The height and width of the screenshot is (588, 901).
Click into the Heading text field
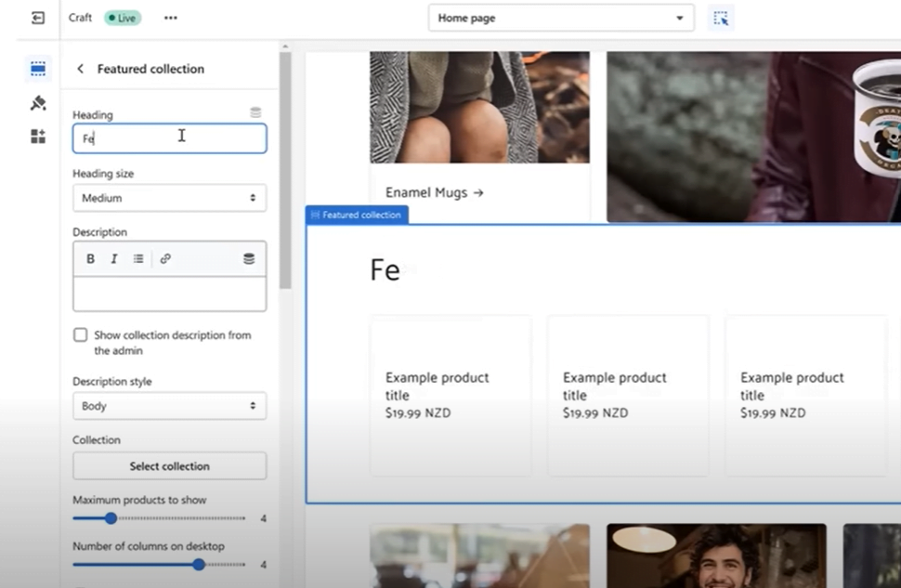169,138
